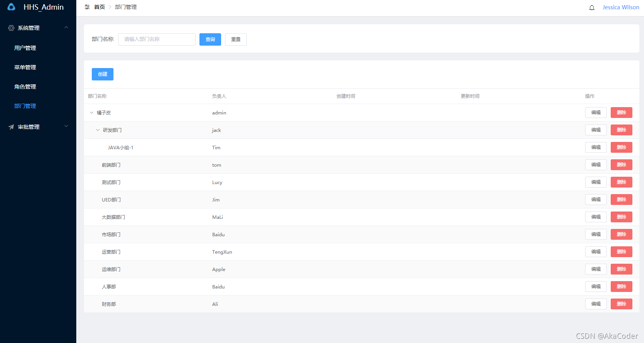This screenshot has height=343, width=644.
Task: Click the TengXun manager cell
Action: (x=222, y=252)
